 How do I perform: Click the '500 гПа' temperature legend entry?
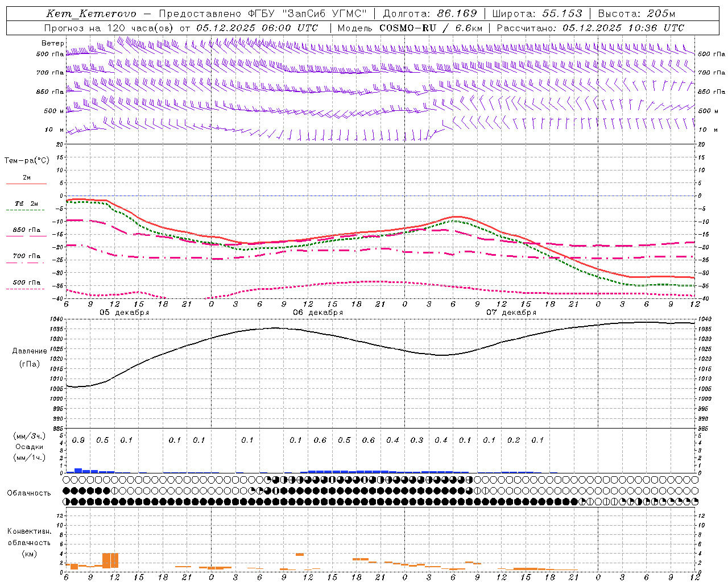click(27, 282)
